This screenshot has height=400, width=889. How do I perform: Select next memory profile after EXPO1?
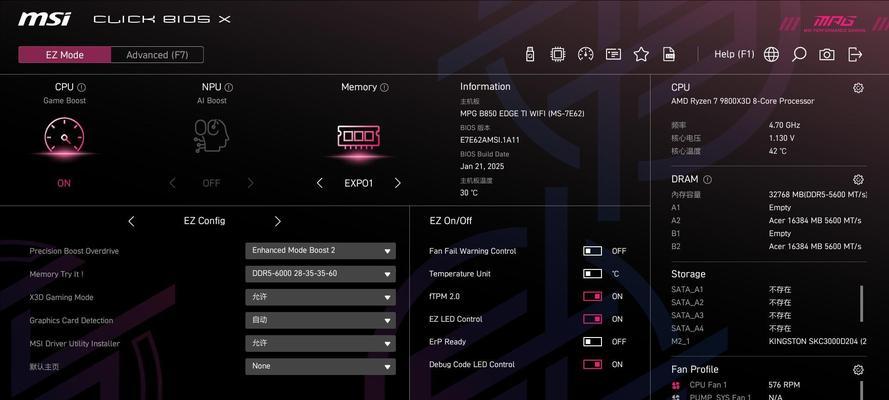click(x=397, y=183)
